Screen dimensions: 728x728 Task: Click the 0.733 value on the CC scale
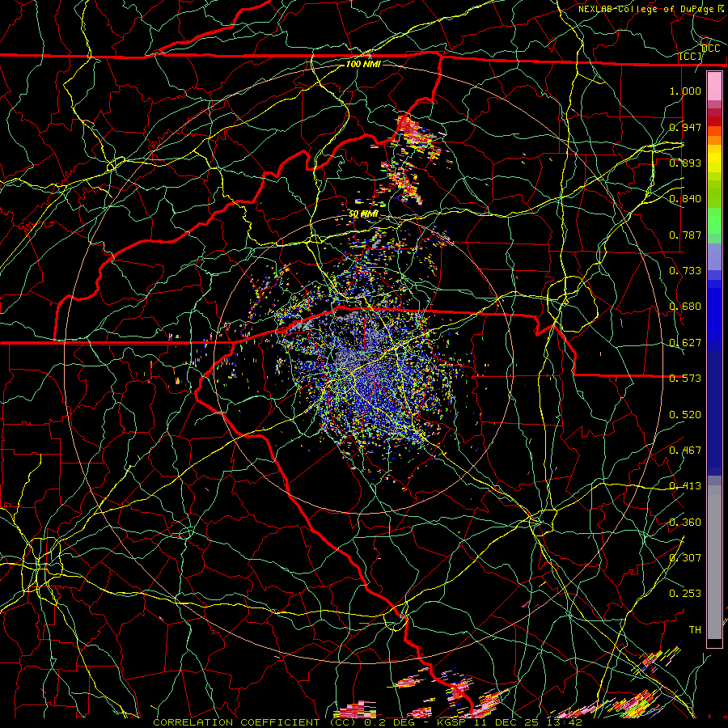(685, 271)
